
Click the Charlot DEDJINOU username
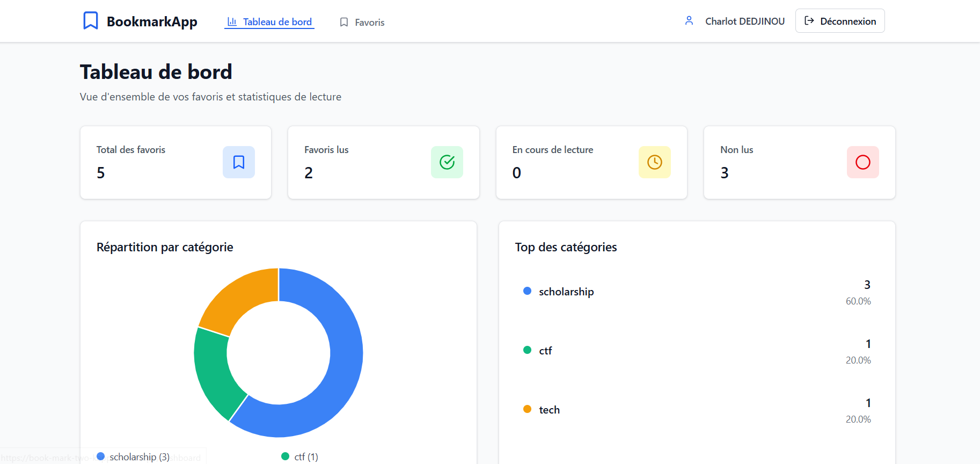744,21
